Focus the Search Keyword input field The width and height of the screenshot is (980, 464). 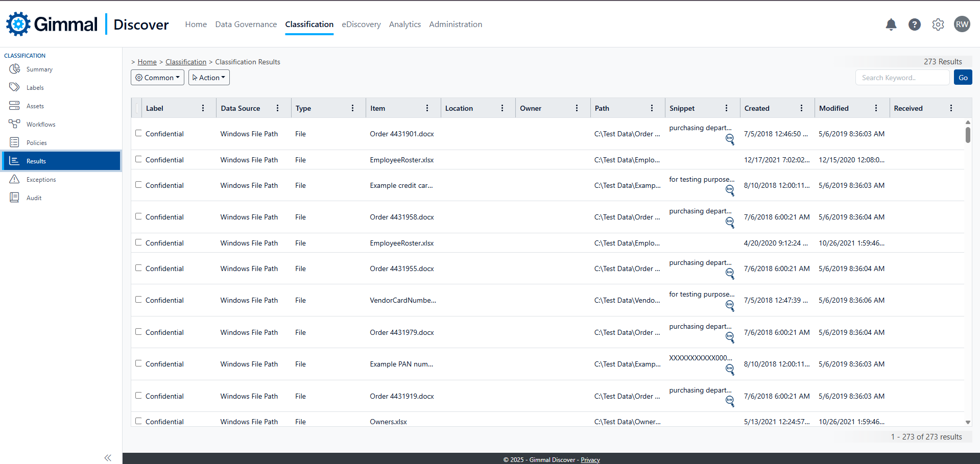(902, 78)
